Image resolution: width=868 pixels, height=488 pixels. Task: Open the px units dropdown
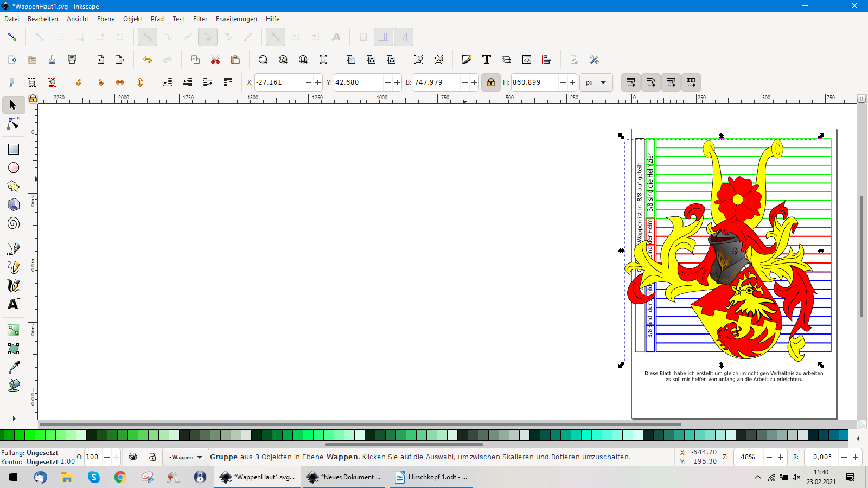click(x=596, y=82)
